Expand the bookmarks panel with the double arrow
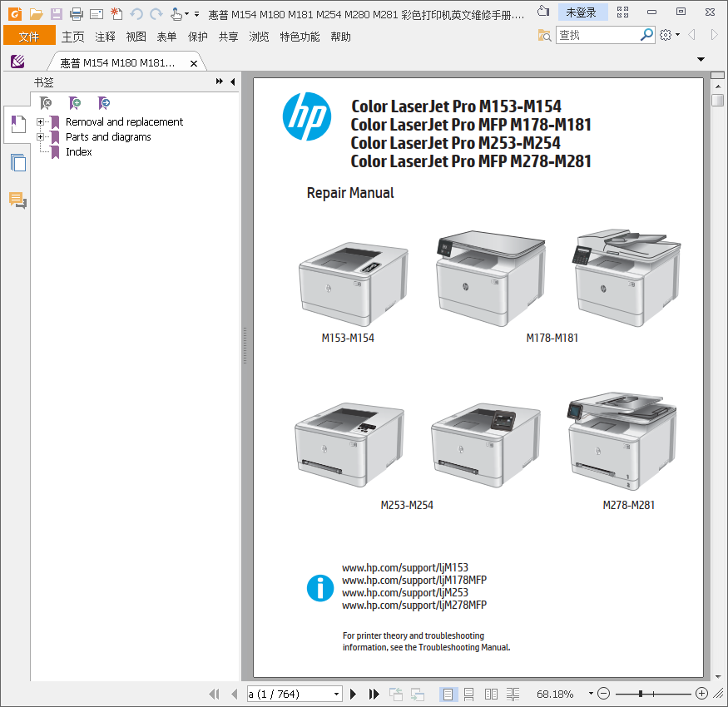 [219, 82]
